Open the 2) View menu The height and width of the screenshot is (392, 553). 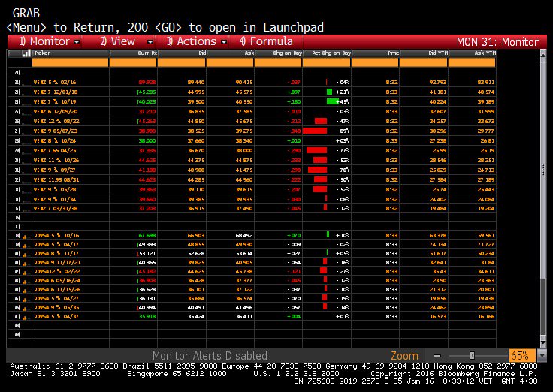(x=118, y=41)
